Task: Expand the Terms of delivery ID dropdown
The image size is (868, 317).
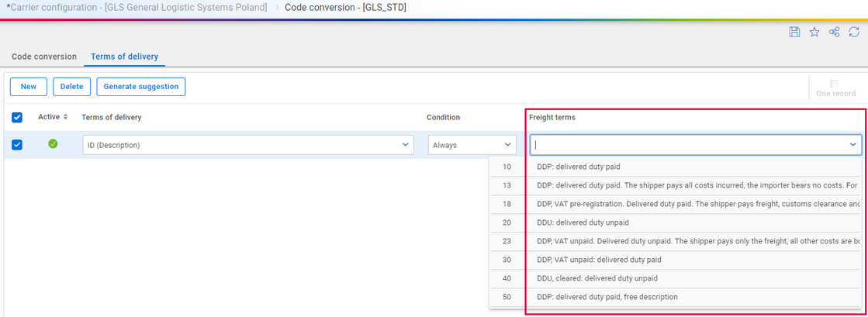Action: point(248,145)
